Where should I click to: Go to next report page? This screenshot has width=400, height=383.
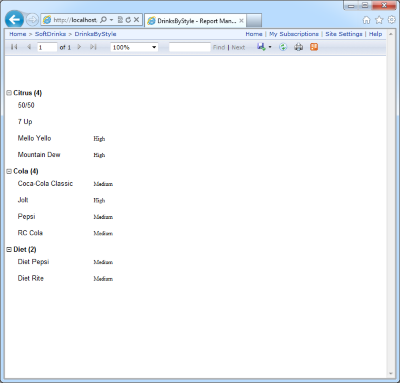tap(79, 47)
